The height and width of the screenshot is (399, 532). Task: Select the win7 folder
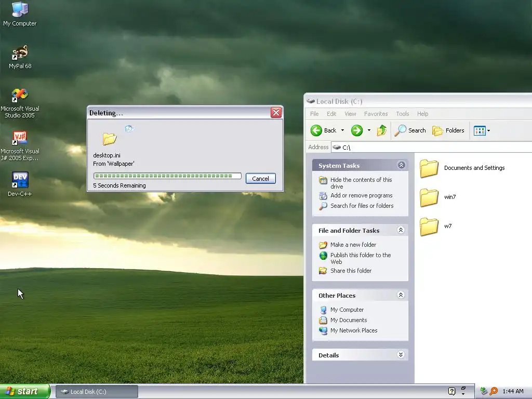(x=437, y=197)
